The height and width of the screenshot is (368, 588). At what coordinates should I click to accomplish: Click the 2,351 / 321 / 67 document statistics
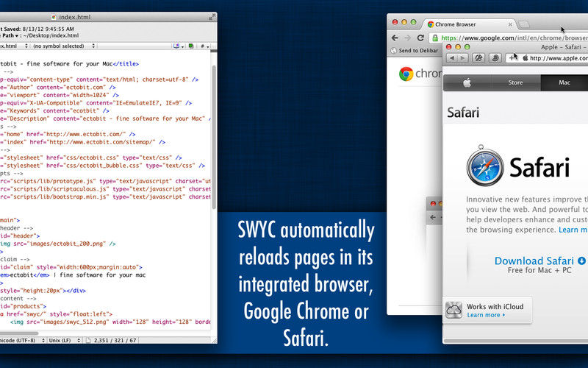(x=115, y=340)
